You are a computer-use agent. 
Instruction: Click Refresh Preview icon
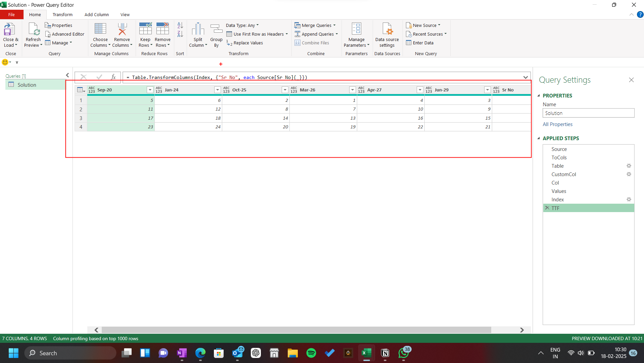pyautogui.click(x=34, y=30)
